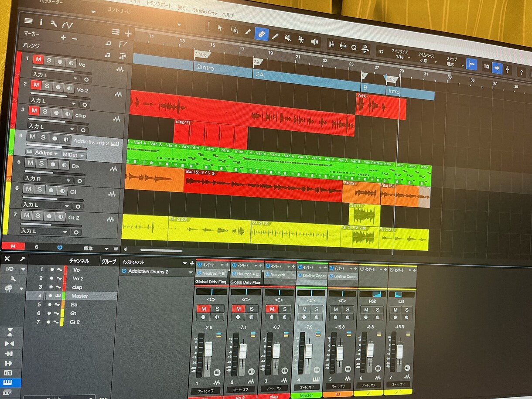Solo the Vo 2 track in arrangement
Image resolution: width=532 pixels, height=399 pixels.
click(x=47, y=86)
